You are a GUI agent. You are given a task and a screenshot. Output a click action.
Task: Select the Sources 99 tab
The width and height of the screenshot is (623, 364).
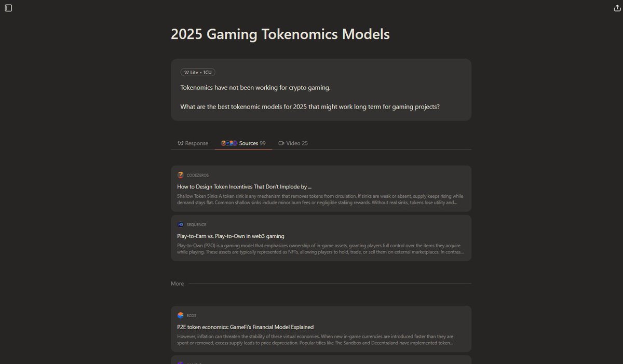243,143
